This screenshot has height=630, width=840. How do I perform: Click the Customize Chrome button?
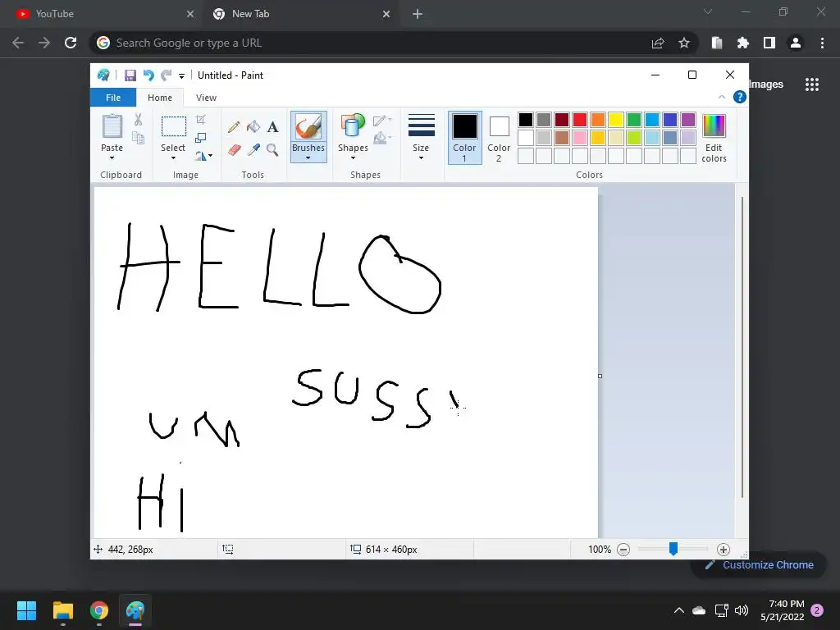[x=759, y=564]
